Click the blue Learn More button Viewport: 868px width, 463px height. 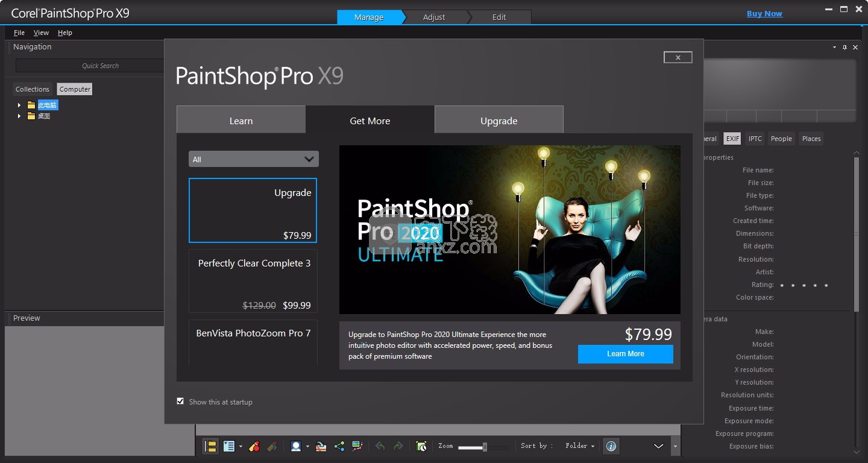(626, 354)
